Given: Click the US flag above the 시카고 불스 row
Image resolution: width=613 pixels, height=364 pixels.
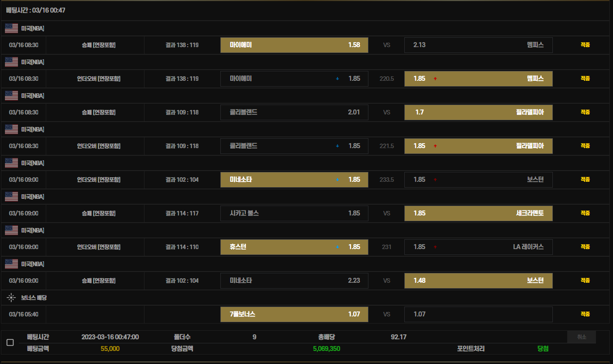Looking at the screenshot, I should coord(11,197).
